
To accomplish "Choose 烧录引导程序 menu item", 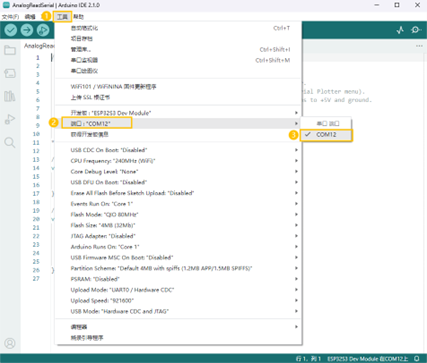I will tap(178, 338).
